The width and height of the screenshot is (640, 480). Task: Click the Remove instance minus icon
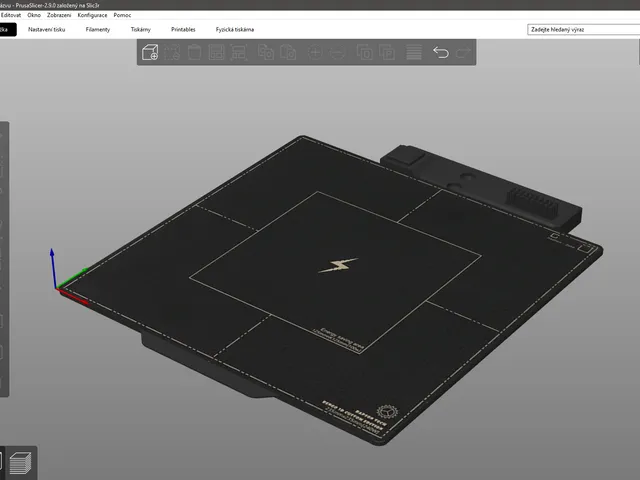tap(337, 52)
